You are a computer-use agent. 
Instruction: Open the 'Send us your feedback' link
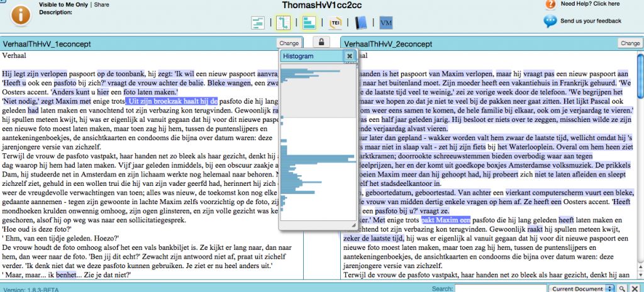tap(591, 21)
